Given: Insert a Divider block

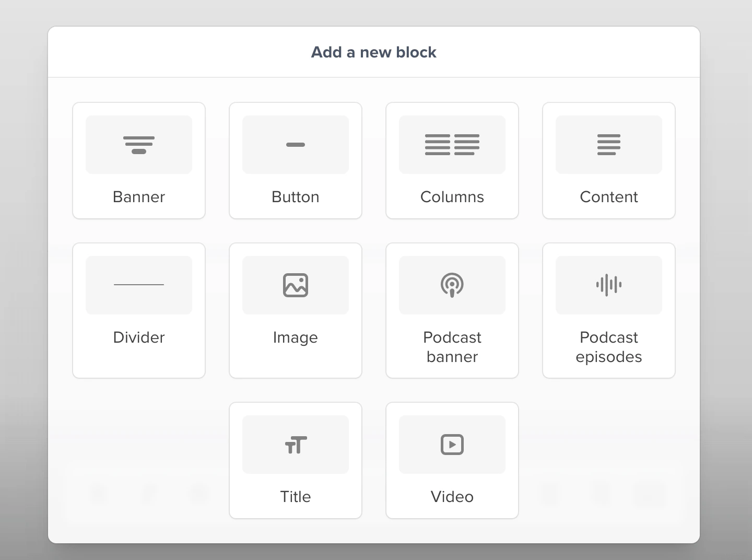Looking at the screenshot, I should (138, 310).
